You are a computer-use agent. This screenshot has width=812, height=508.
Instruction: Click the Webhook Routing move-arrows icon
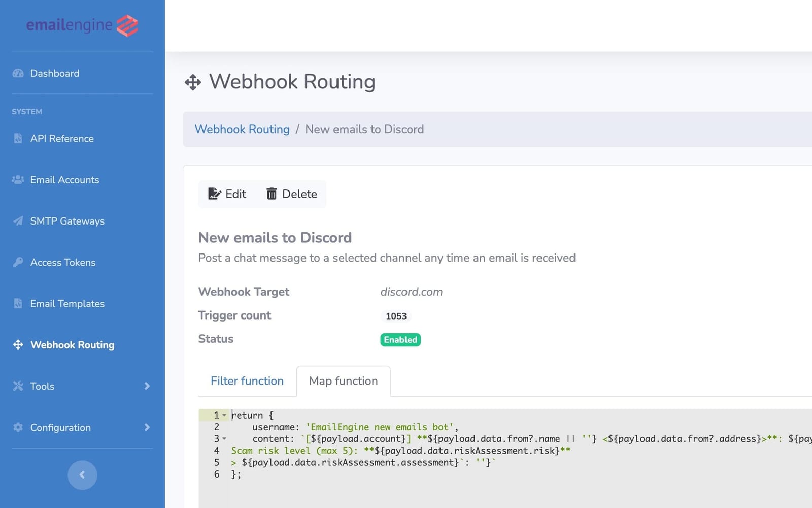(18, 345)
